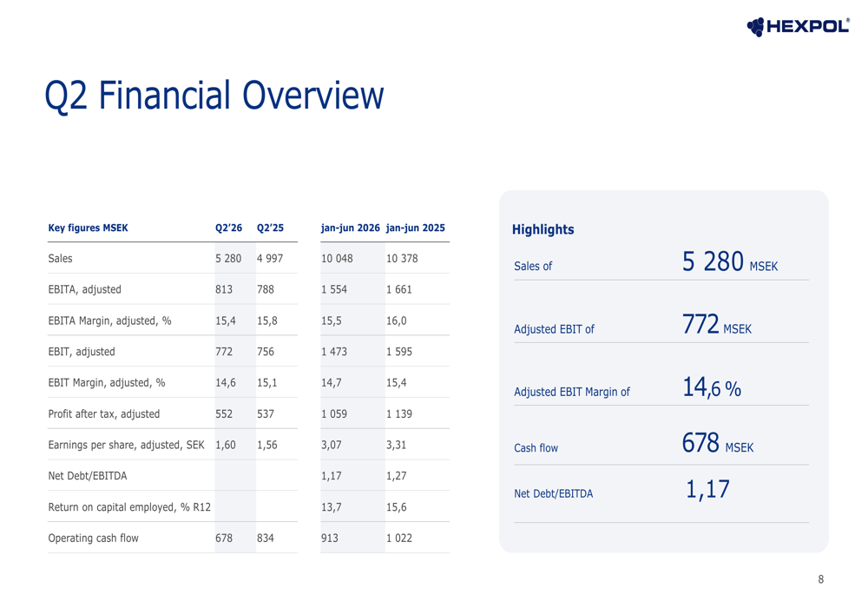Click Sales jan-jun 2025 value 10 378
The image size is (868, 595).
coord(402,258)
